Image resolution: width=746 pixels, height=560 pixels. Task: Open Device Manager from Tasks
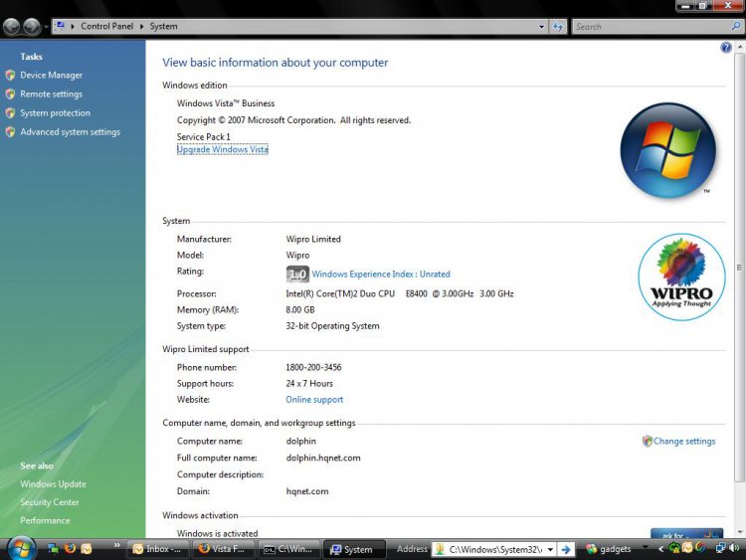(51, 76)
